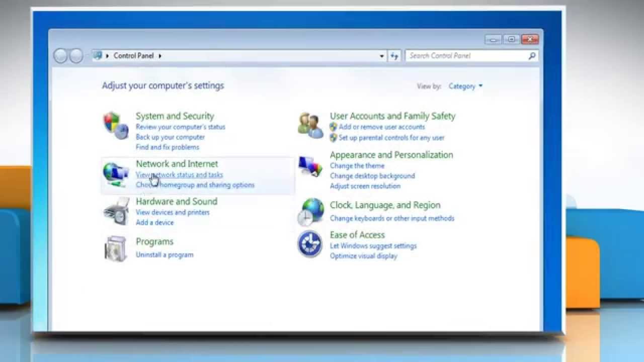Click the magnifier search icon
The height and width of the screenshot is (362, 644).
pos(532,56)
